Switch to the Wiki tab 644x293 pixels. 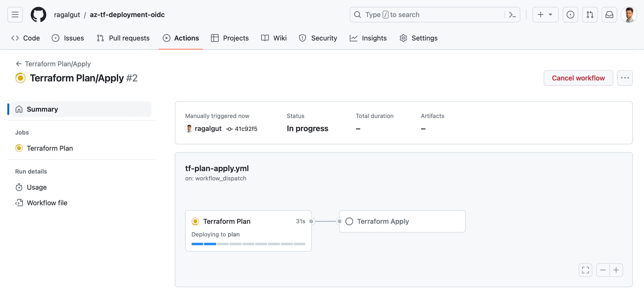[x=274, y=38]
